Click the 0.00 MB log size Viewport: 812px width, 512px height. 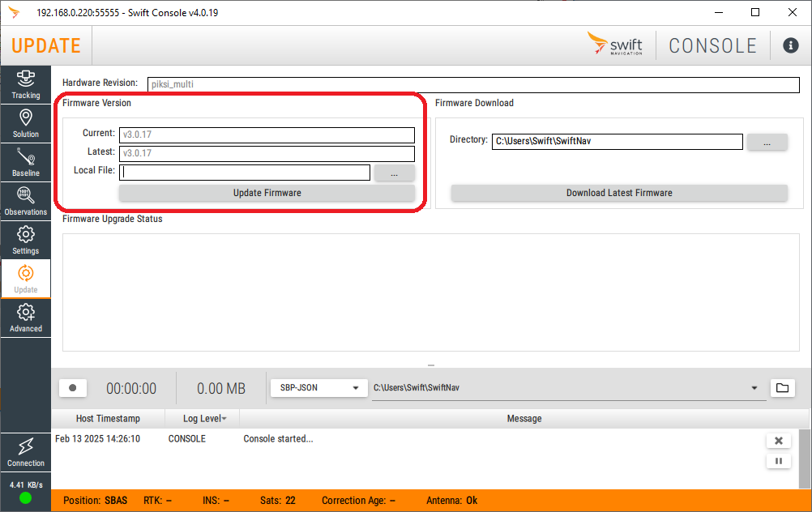coord(221,389)
